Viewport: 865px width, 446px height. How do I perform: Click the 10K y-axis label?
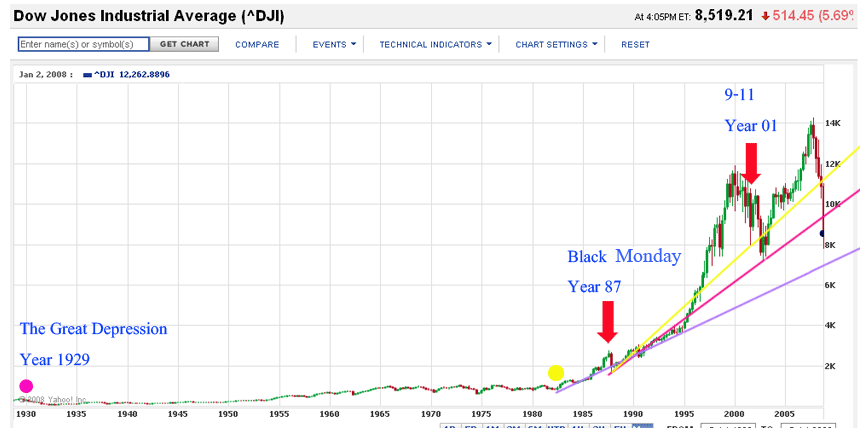832,204
